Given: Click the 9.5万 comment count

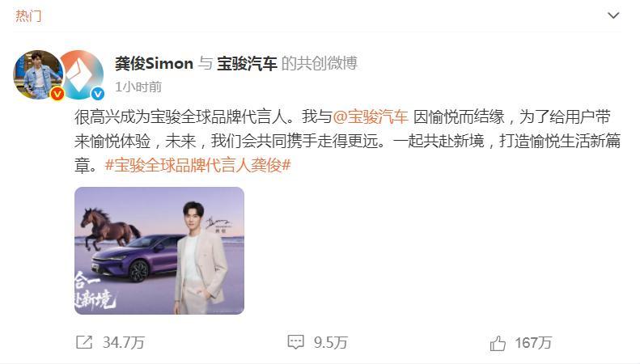Looking at the screenshot, I should pos(331,342).
